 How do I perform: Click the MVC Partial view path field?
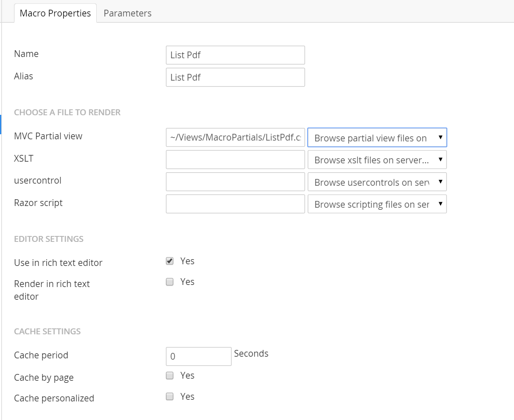(235, 137)
